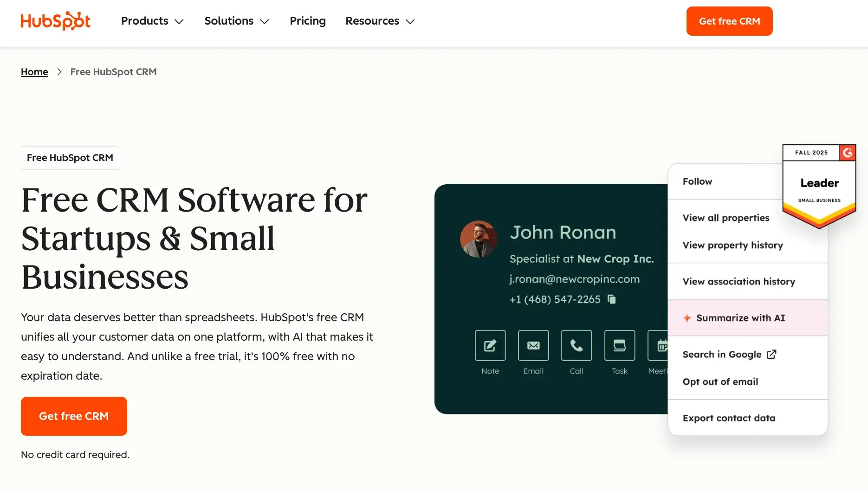
Task: Click the Meeting calendar icon
Action: pos(659,345)
